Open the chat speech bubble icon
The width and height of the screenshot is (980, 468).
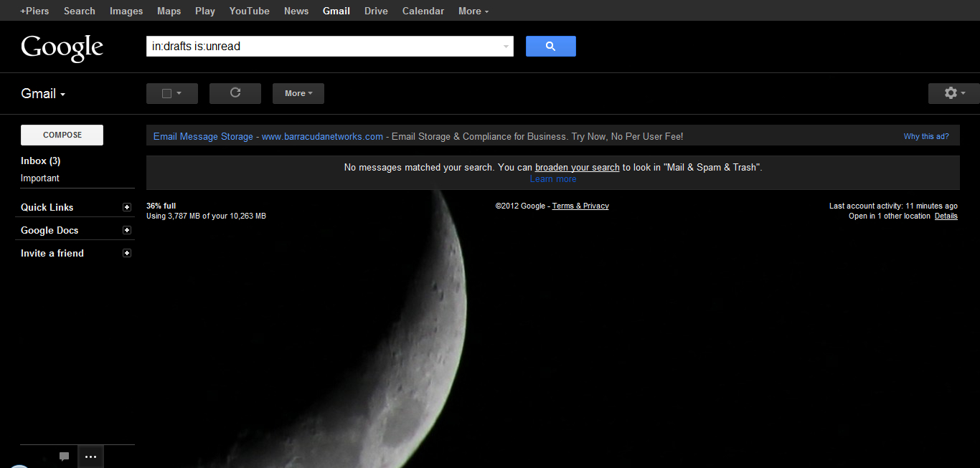tap(64, 457)
